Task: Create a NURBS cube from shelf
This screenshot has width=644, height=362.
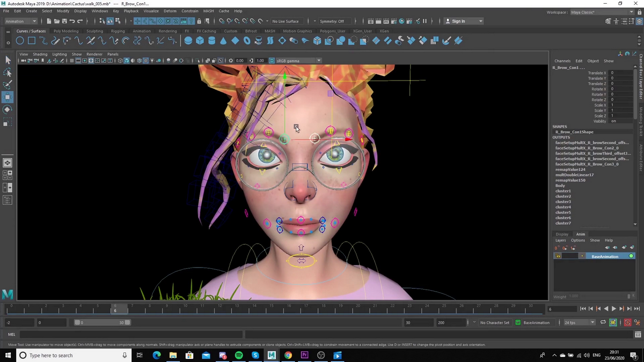Action: [x=200, y=41]
